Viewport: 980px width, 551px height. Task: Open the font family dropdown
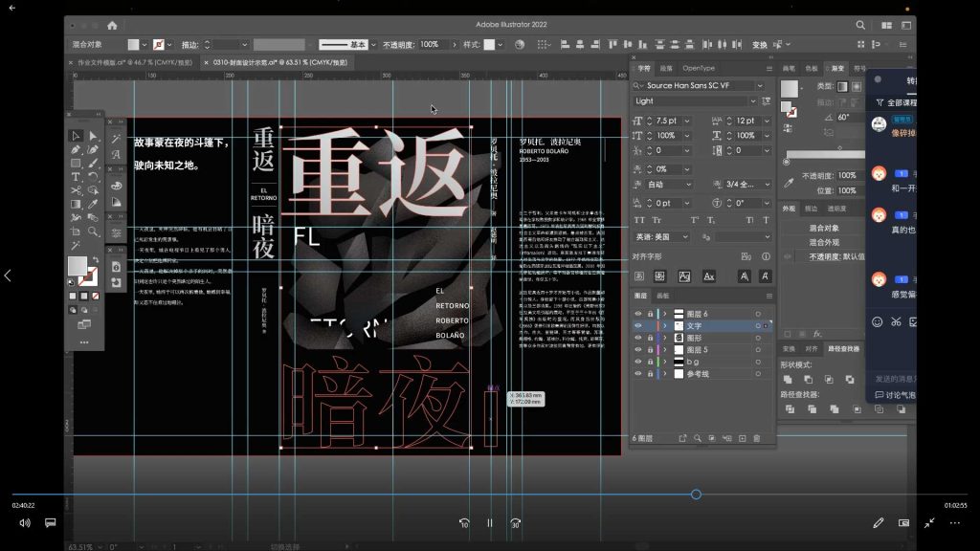(x=759, y=85)
